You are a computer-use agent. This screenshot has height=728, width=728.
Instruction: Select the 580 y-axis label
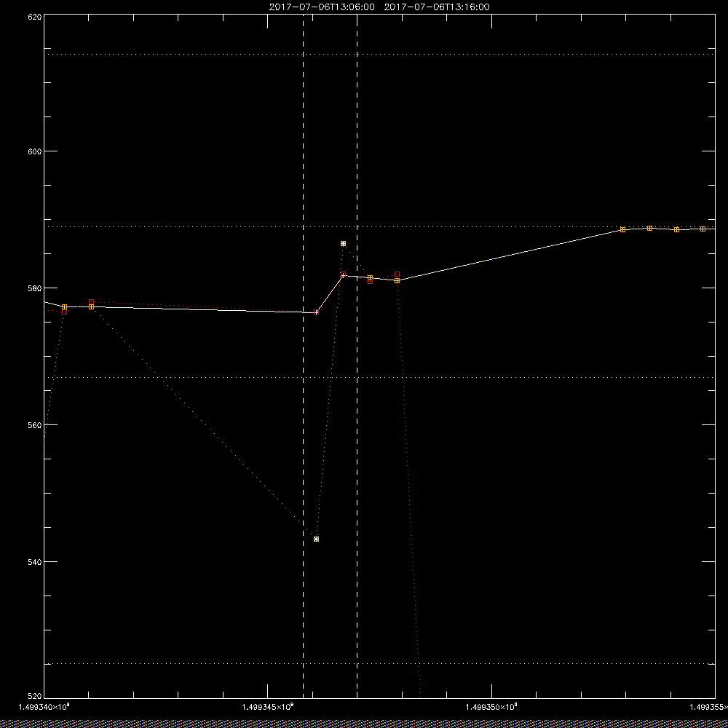35,288
